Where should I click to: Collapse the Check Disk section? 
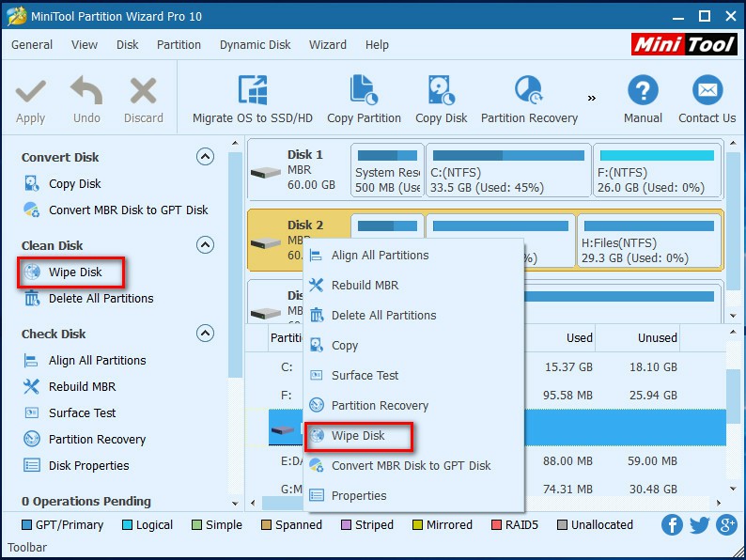point(205,333)
